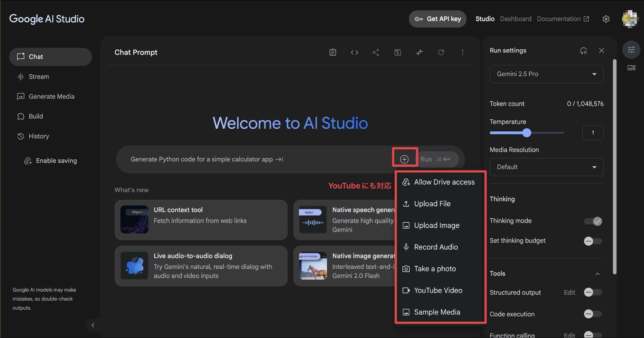The height and width of the screenshot is (338, 644).
Task: Click the Temperature slider handle
Action: click(527, 133)
